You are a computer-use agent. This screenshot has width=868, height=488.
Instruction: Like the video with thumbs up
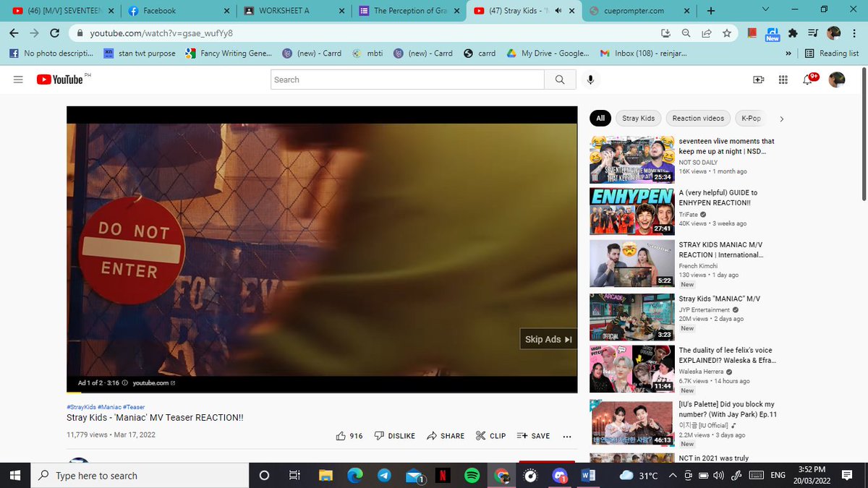click(349, 436)
